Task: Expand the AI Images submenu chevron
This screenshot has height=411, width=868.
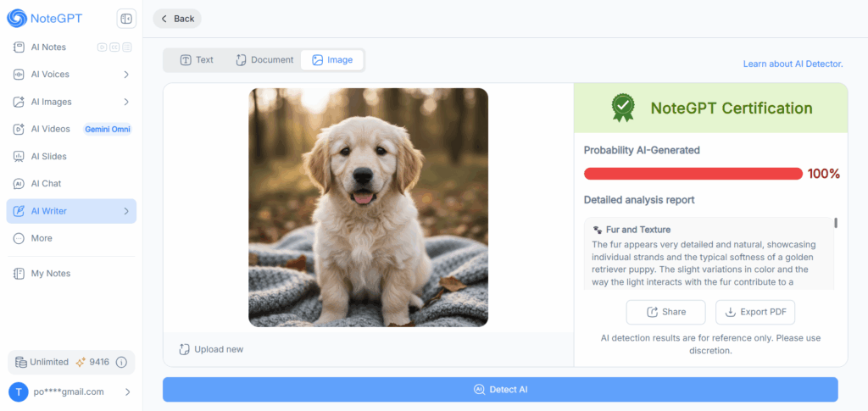Action: tap(126, 102)
